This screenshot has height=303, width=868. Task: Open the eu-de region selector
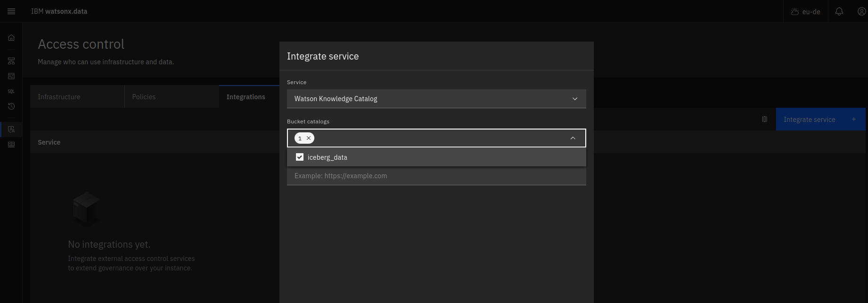(x=806, y=11)
